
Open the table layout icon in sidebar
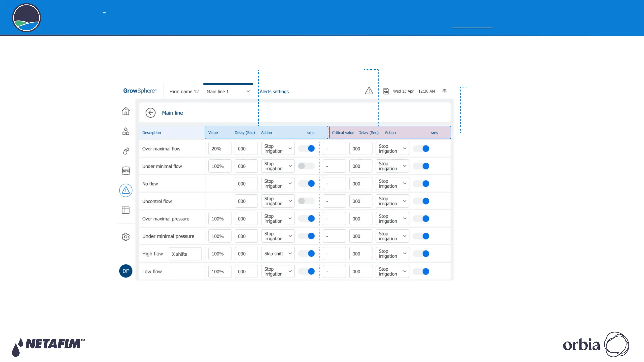point(126,210)
